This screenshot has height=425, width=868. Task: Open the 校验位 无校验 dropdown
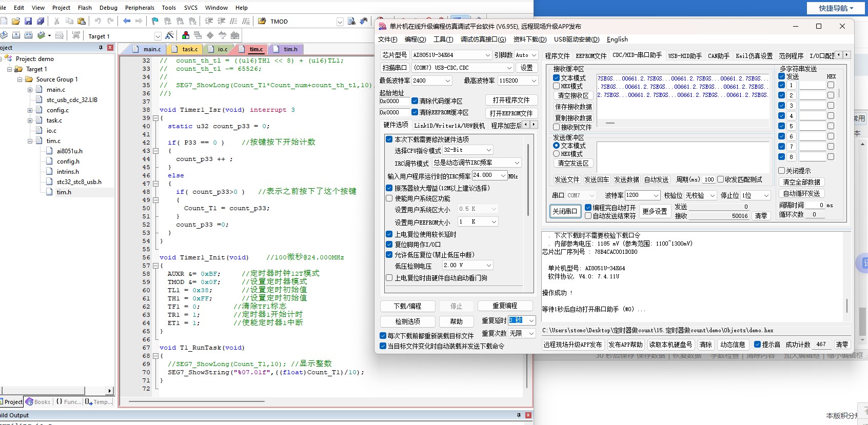[713, 195]
